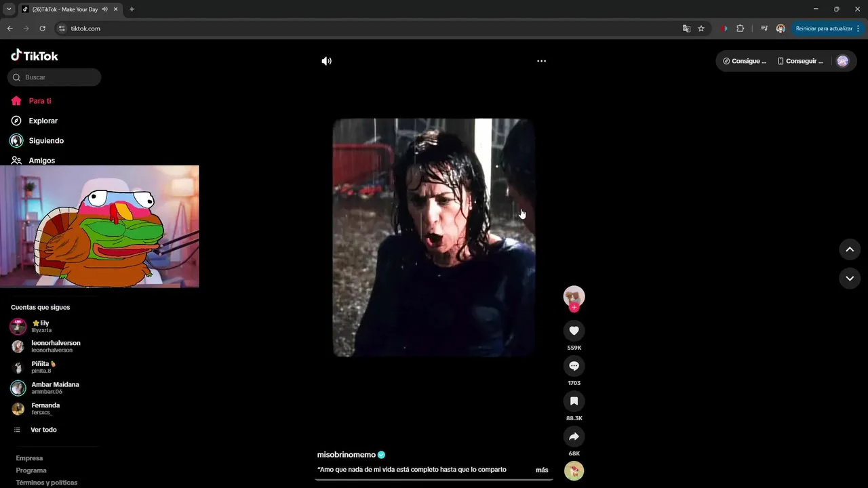Select the TikTok - Make Your Day tab
Image resolution: width=868 pixels, height=488 pixels.
[64, 9]
